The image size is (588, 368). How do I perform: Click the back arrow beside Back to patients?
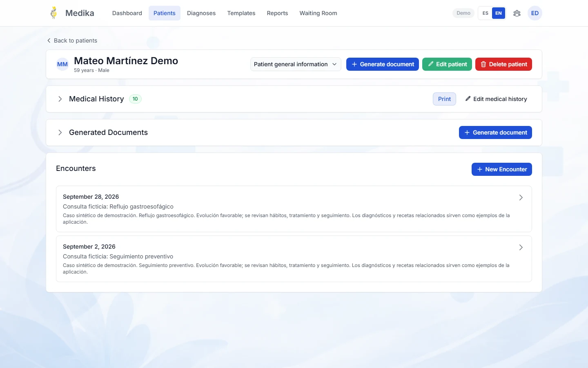tap(49, 40)
